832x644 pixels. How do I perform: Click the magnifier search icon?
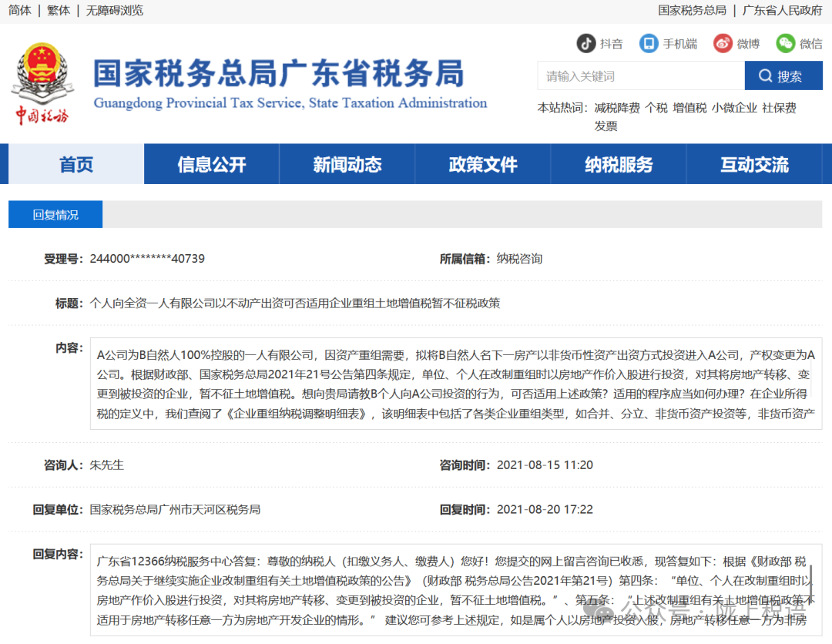tap(766, 75)
